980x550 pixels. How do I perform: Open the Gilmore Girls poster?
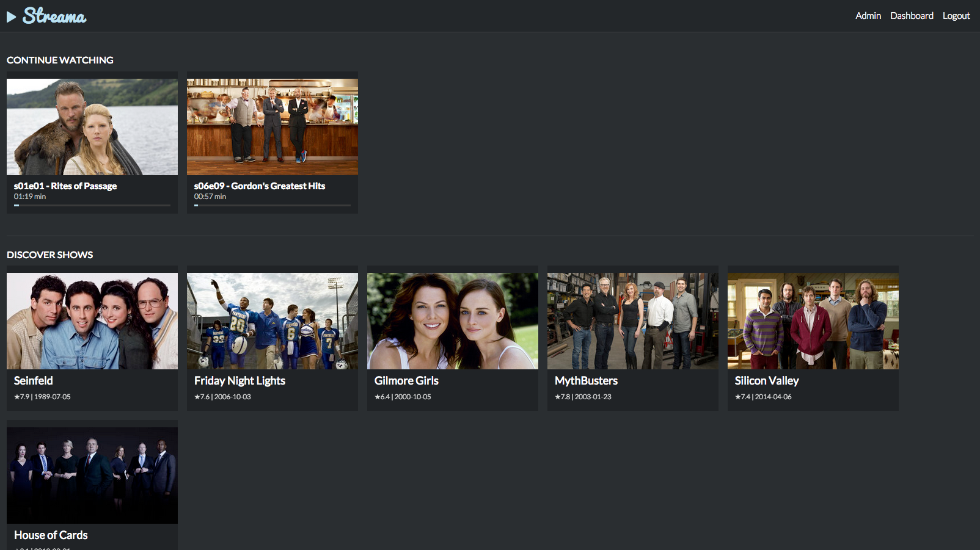click(x=453, y=321)
